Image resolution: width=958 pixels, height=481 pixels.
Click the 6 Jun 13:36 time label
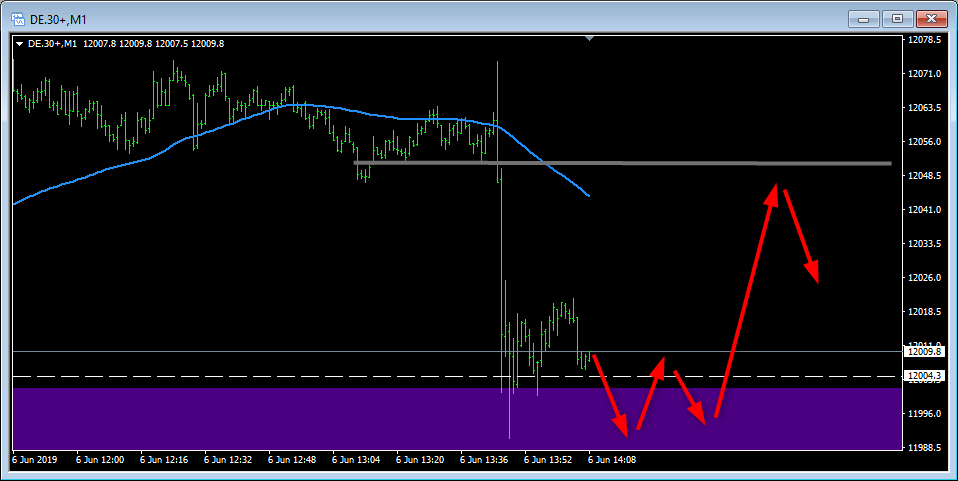coord(485,460)
